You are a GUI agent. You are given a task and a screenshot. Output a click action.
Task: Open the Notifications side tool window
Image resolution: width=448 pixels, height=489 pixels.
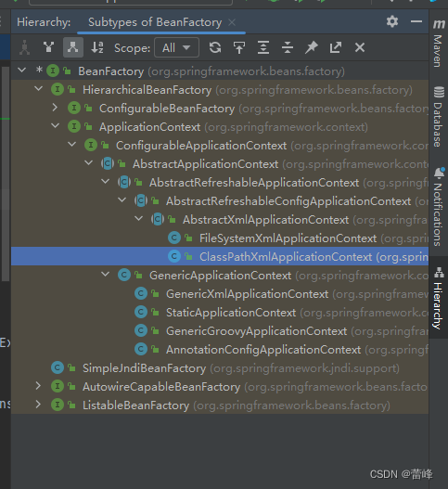439,207
